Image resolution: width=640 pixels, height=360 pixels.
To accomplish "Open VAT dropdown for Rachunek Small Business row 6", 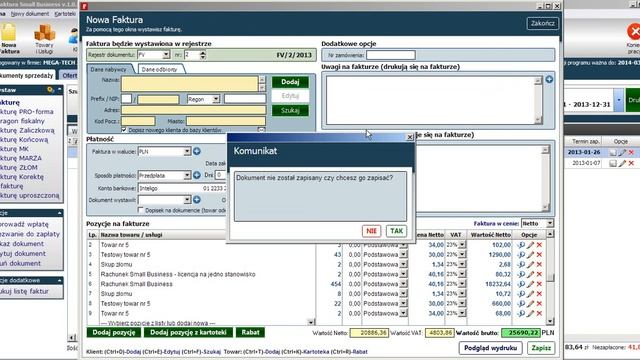I will 462,284.
